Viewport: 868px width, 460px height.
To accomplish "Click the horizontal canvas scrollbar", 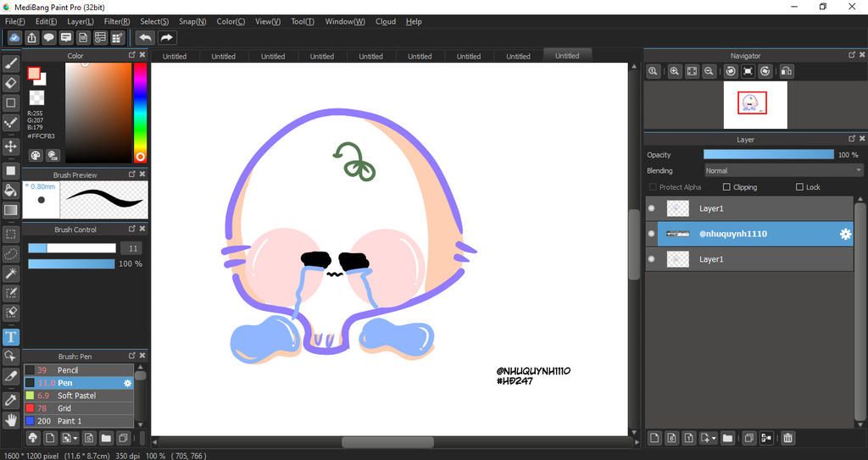I will pyautogui.click(x=387, y=442).
